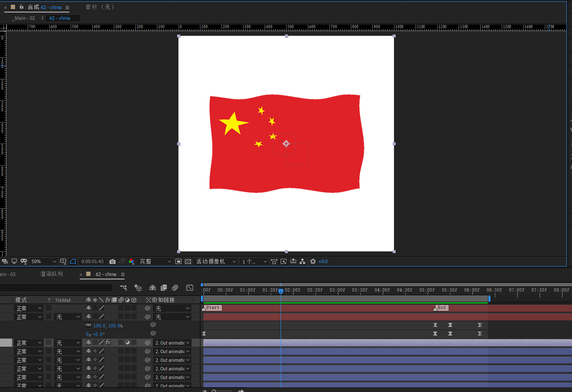Toggle the lock on composition viewer tab
This screenshot has height=392, width=572.
(21, 7)
